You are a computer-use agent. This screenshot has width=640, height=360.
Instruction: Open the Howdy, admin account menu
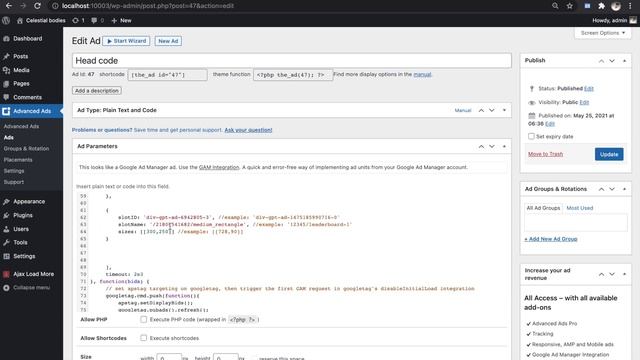(x=614, y=20)
